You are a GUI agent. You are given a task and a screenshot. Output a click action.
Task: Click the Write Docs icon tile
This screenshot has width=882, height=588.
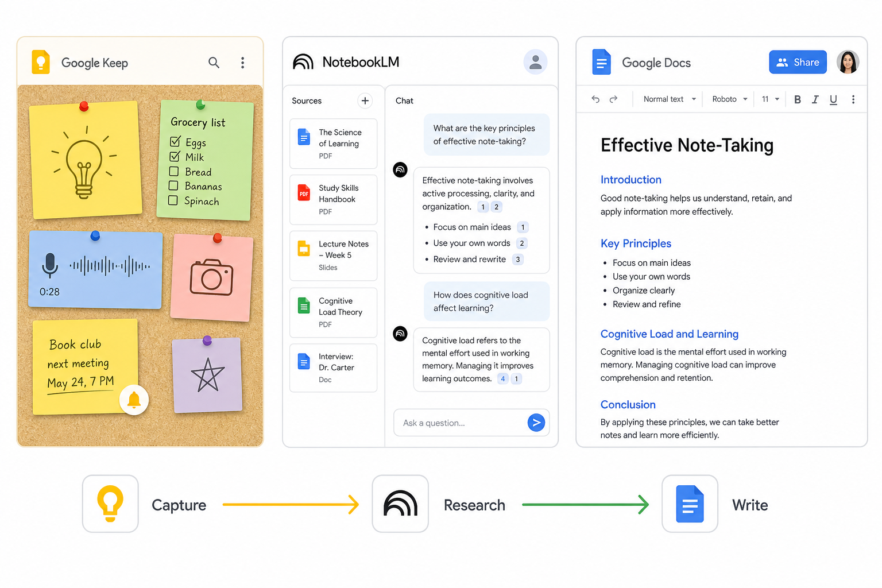click(690, 504)
